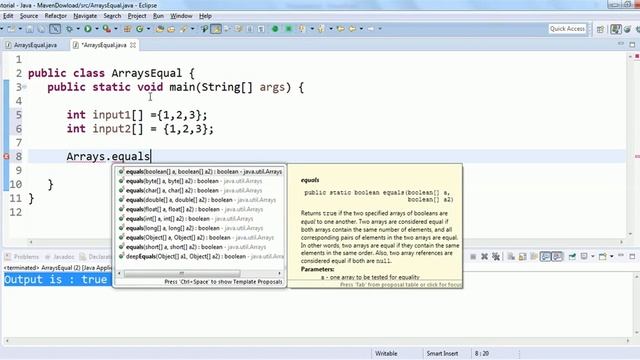Select equals(char[] a, char[] a2) proposal
Image resolution: width=640 pixels, height=360 pixels.
(200, 191)
